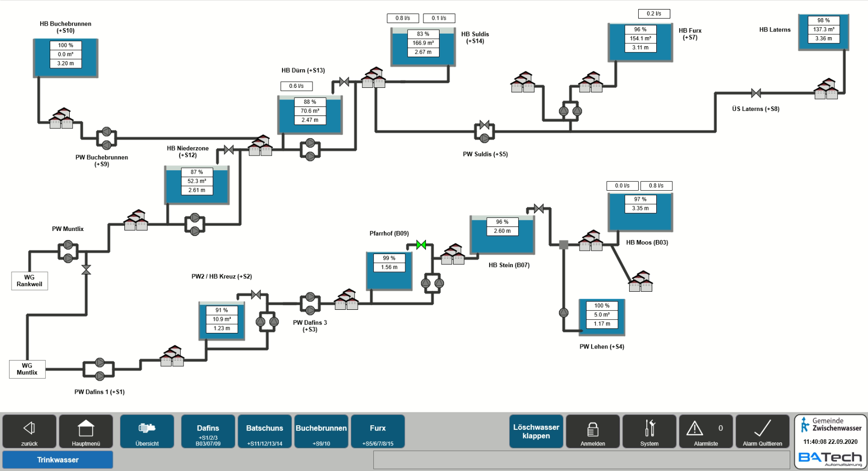The width and height of the screenshot is (868, 471).
Task: Click the empty status message field
Action: point(582,459)
